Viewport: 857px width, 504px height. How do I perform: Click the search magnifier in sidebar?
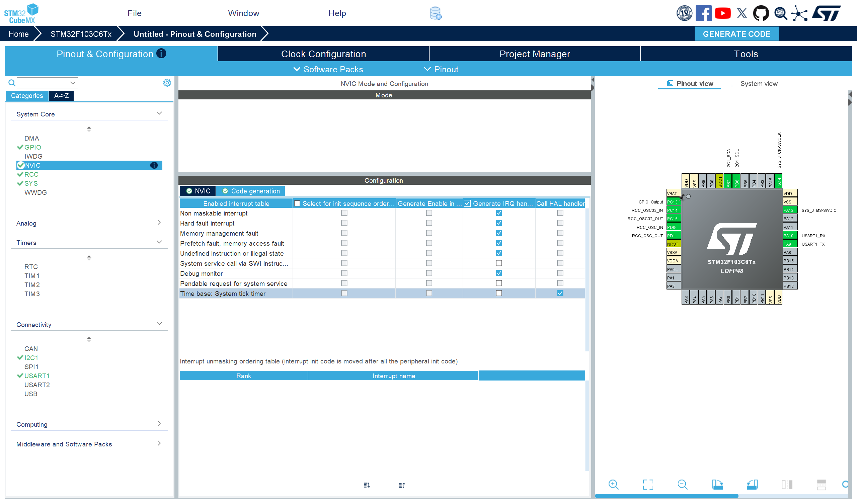[12, 83]
